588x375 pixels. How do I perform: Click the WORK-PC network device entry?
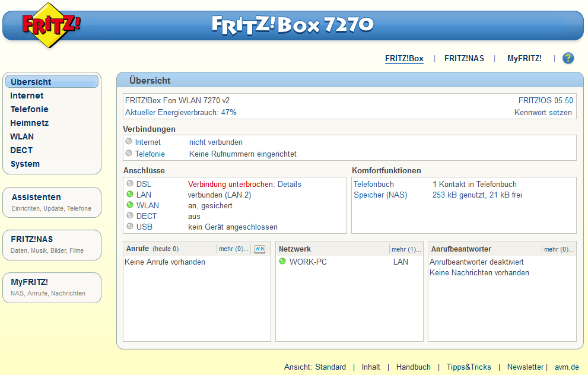(308, 262)
